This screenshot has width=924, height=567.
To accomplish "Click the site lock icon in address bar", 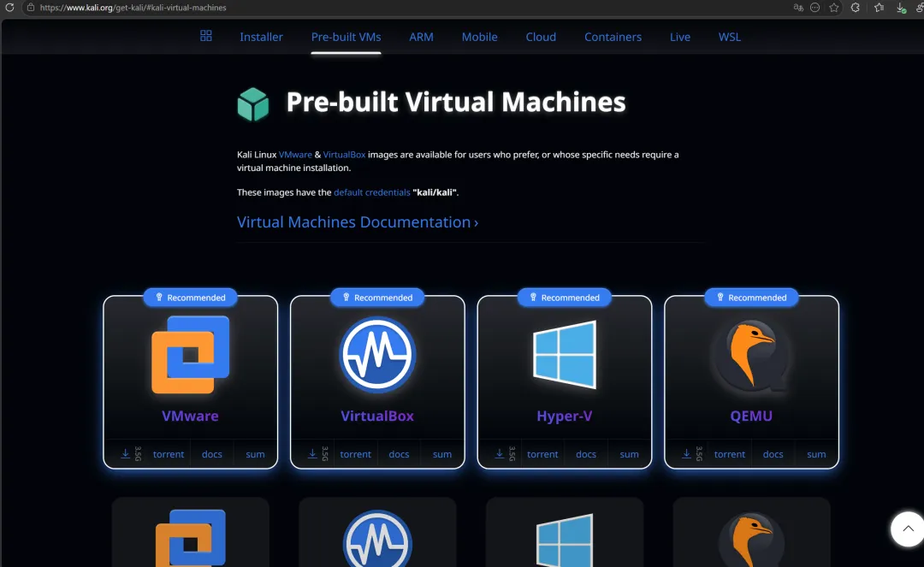I will click(31, 8).
